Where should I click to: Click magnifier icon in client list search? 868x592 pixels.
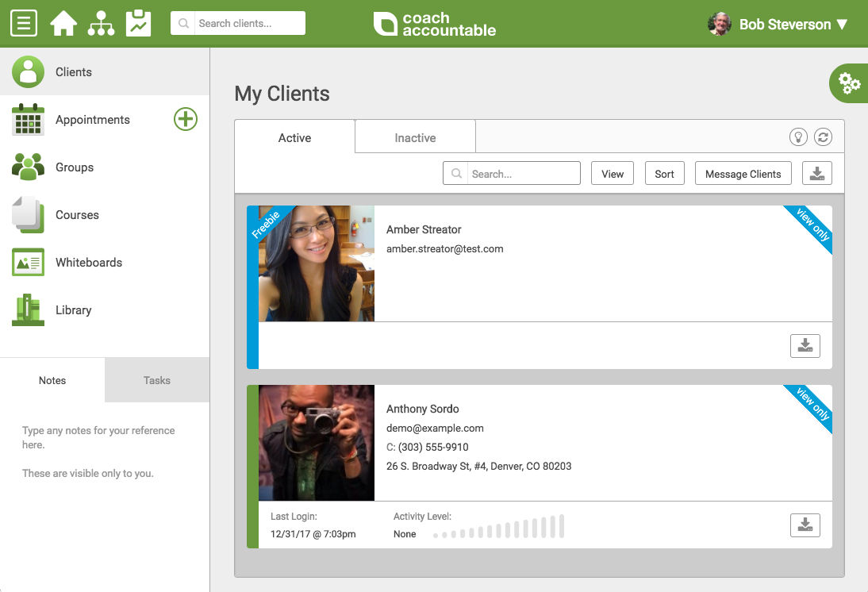click(x=456, y=173)
